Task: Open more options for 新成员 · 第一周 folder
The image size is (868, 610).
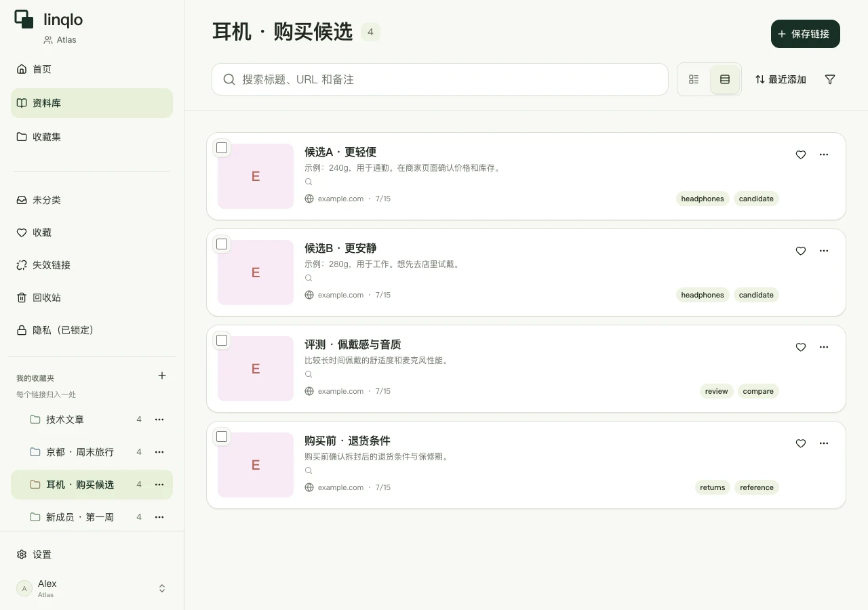Action: tap(159, 517)
